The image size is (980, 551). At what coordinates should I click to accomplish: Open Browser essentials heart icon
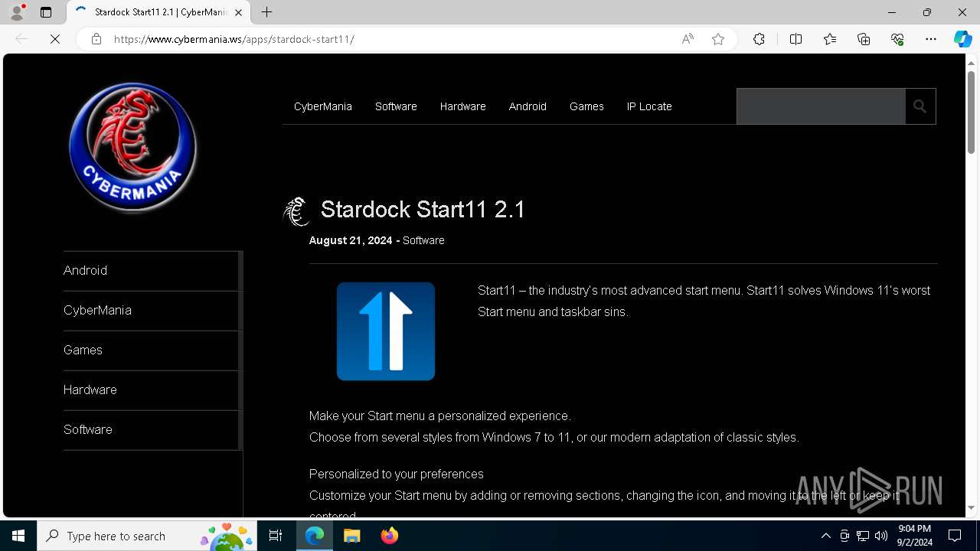(897, 39)
